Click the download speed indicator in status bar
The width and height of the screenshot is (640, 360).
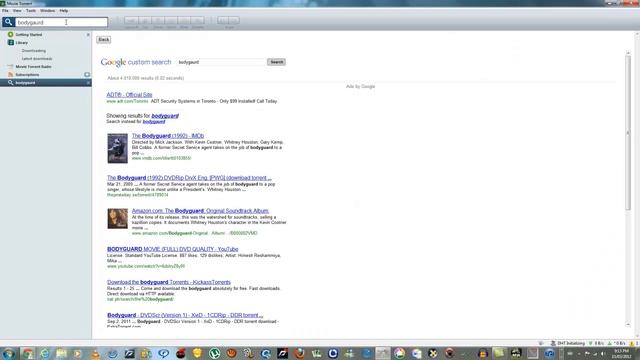coord(596,343)
